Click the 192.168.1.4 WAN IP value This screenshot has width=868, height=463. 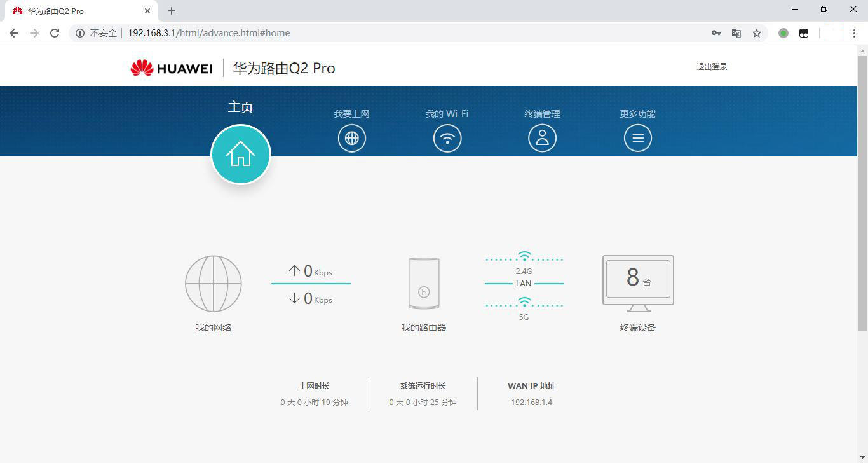point(532,403)
